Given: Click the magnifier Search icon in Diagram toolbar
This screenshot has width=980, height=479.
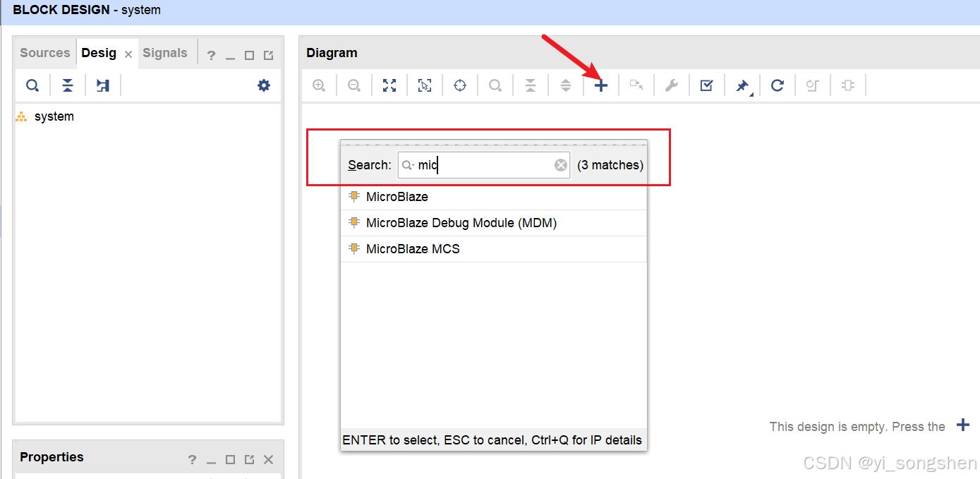Looking at the screenshot, I should [x=495, y=85].
